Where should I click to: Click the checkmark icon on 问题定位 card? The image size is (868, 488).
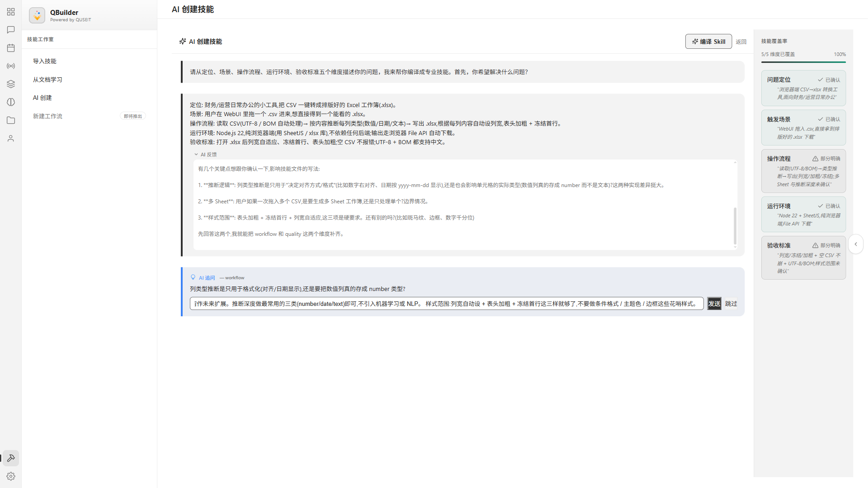820,80
